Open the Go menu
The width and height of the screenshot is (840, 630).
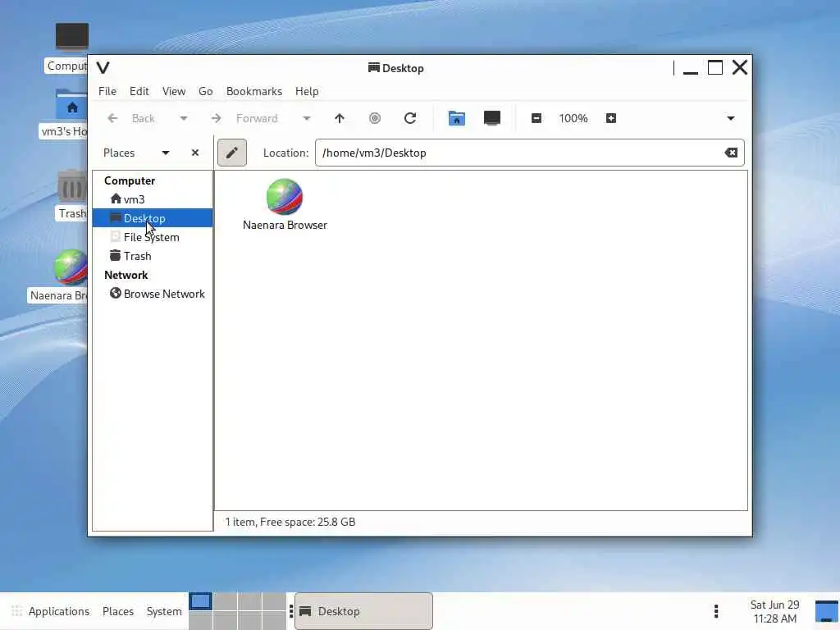206,91
